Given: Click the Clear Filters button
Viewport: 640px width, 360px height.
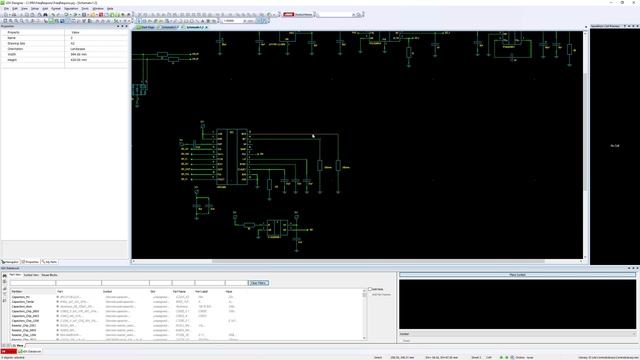Looking at the screenshot, I should coord(258,283).
